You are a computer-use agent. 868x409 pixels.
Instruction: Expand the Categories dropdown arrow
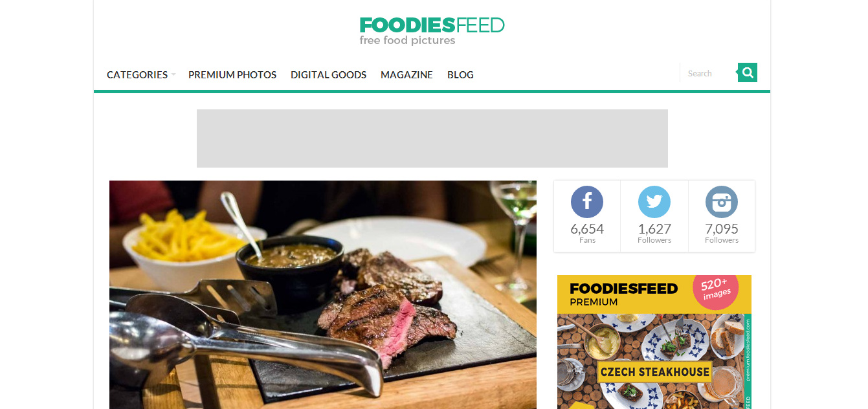coord(173,75)
